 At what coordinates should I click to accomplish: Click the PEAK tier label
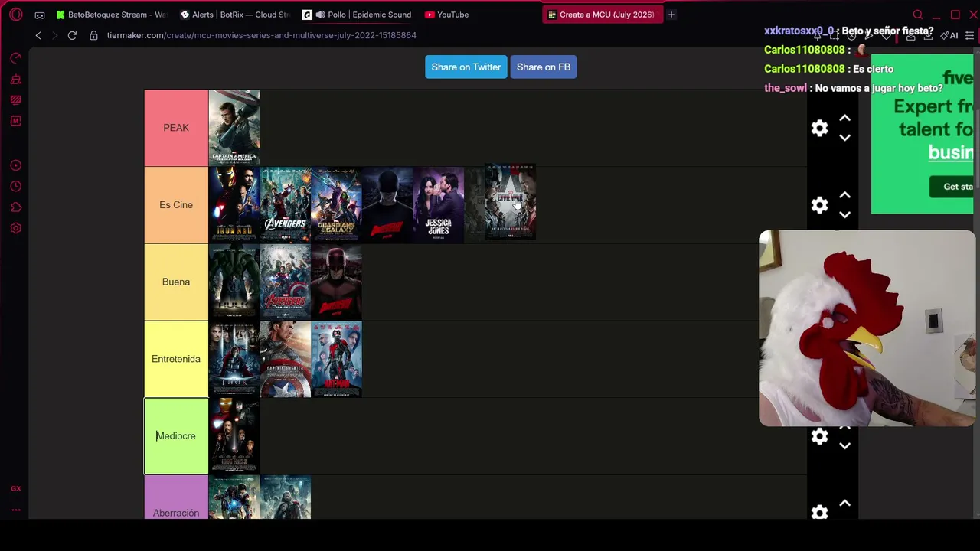click(x=176, y=128)
